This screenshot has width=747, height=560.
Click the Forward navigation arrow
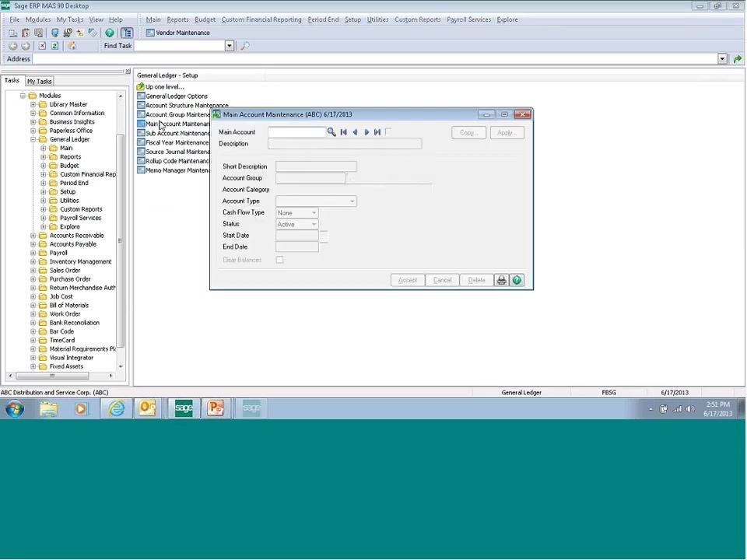point(26,46)
